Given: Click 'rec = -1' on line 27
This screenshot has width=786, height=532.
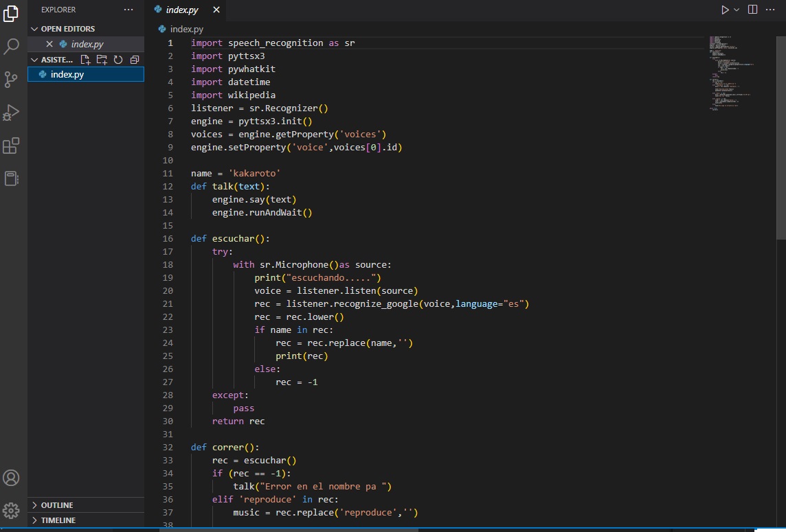Looking at the screenshot, I should [296, 382].
